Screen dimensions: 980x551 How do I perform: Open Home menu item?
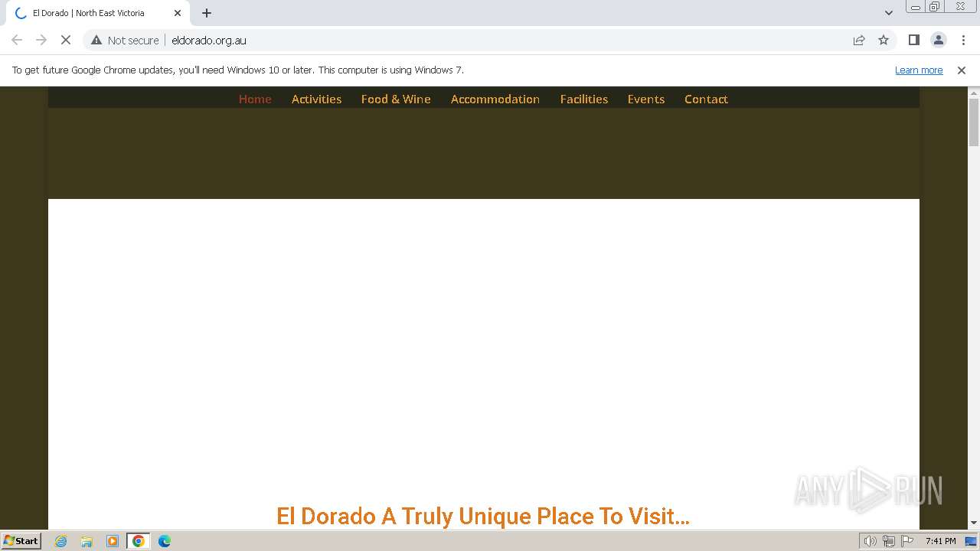[x=255, y=99]
